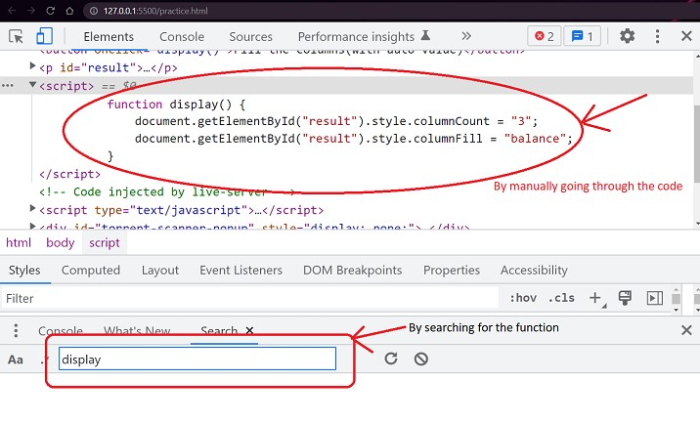Open the DOM Breakpoints pane tab
Screen dimensions: 700x422
[x=352, y=270]
